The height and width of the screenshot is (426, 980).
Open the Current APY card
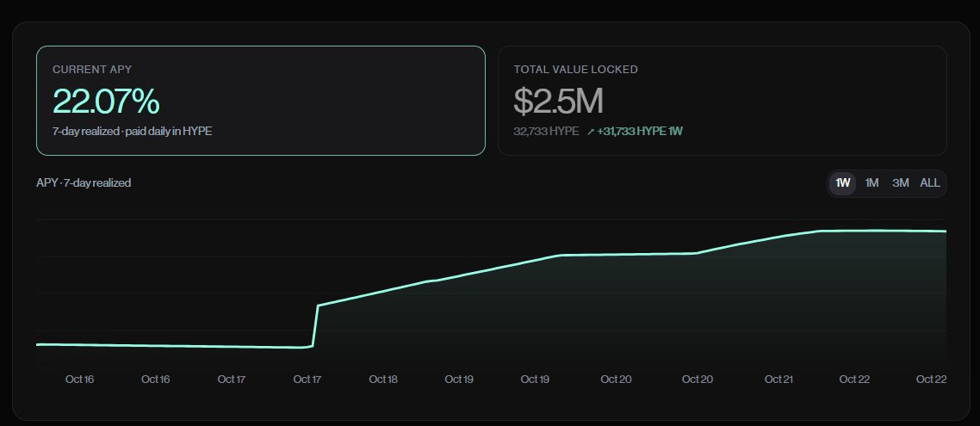tap(261, 101)
